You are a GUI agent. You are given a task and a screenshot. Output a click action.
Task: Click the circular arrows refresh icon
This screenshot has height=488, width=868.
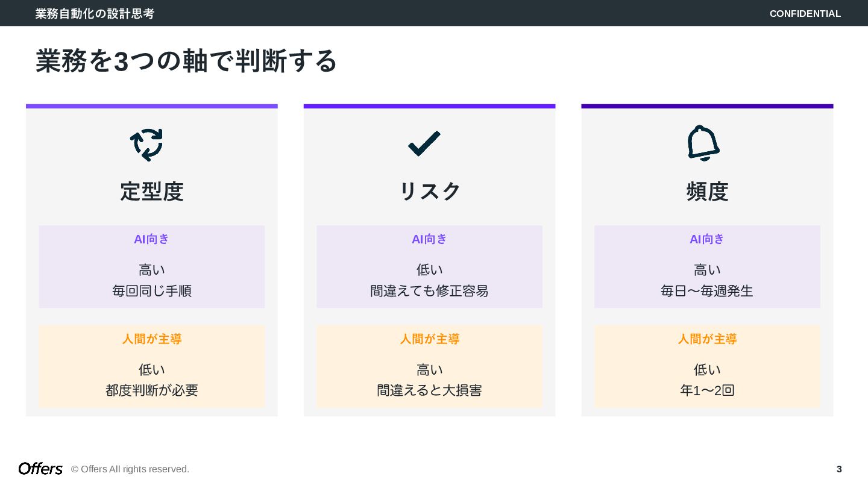(146, 145)
